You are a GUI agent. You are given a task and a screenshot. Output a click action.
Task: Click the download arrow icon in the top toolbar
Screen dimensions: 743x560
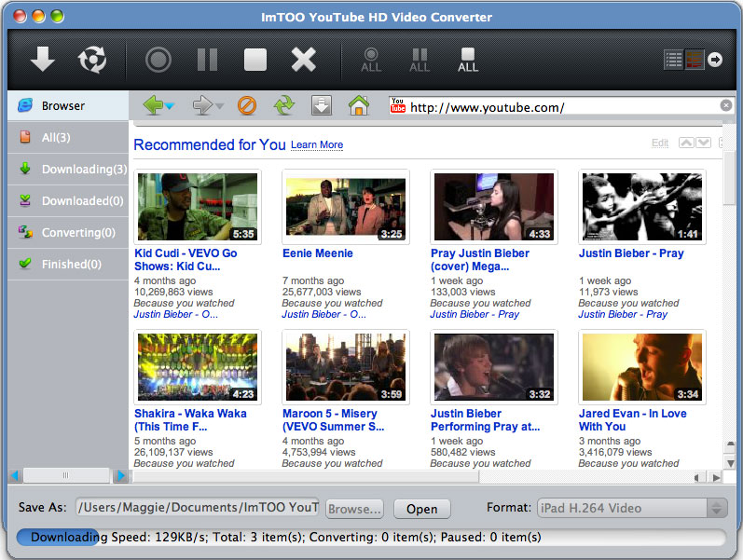[42, 61]
